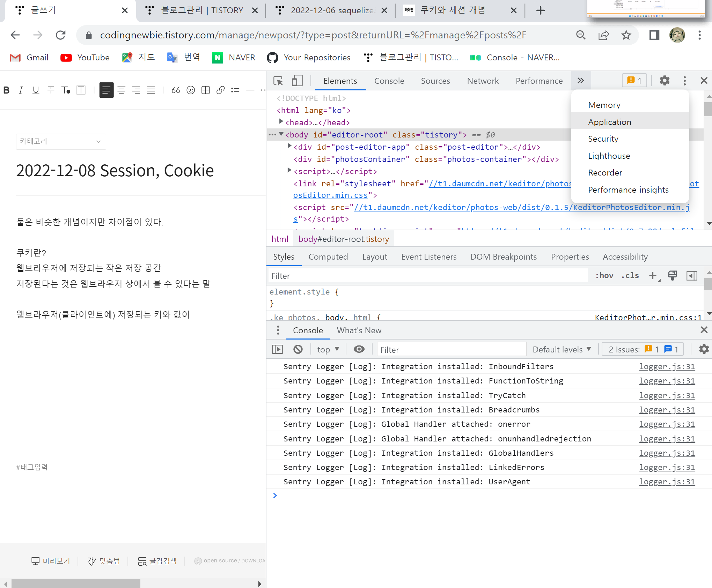Click the emoji smiley icon
The width and height of the screenshot is (712, 588).
[191, 90]
